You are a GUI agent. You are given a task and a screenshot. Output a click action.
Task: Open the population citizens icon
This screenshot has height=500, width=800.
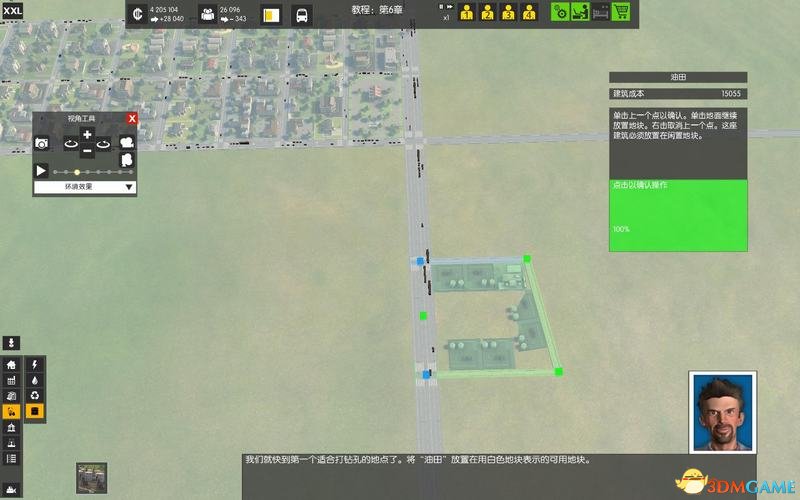208,14
